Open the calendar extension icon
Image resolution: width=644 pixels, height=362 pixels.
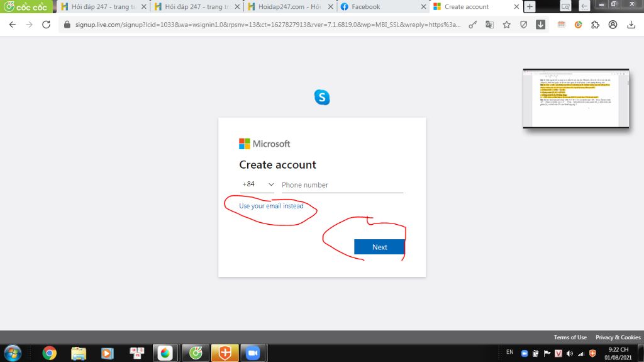[562, 25]
